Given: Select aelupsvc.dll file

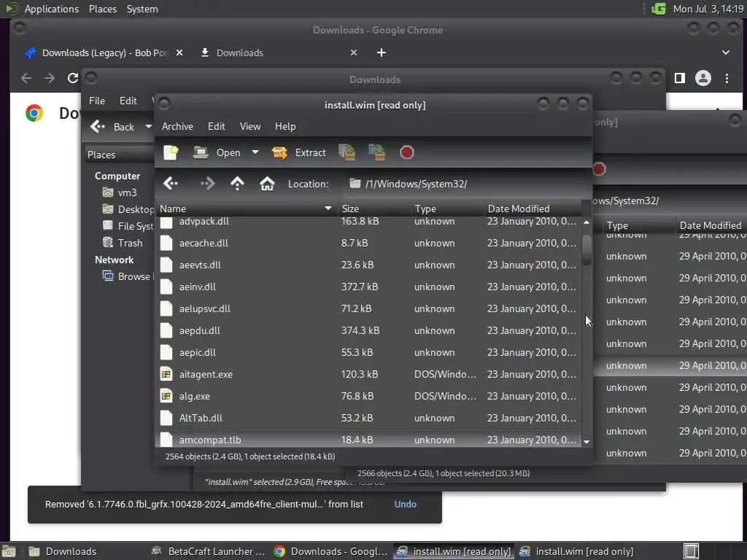Looking at the screenshot, I should point(368,308).
